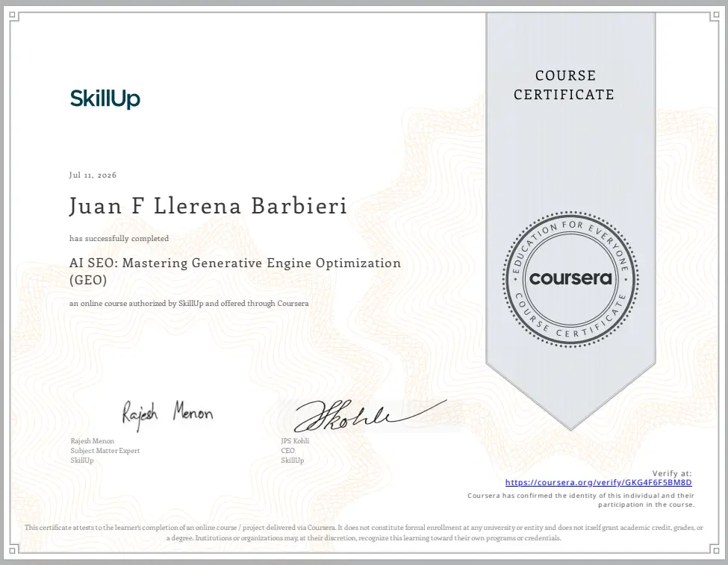Click the 'has successfully completed' text

pos(119,238)
